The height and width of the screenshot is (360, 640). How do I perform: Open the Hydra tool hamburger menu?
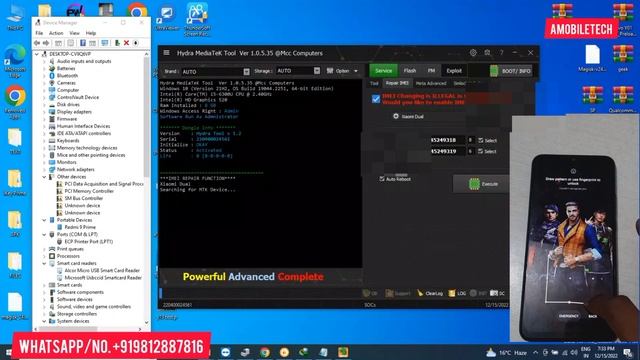[167, 53]
